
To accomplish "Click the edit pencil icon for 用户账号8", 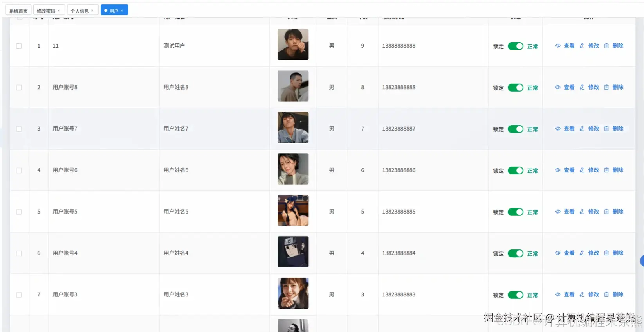I will tap(582, 87).
